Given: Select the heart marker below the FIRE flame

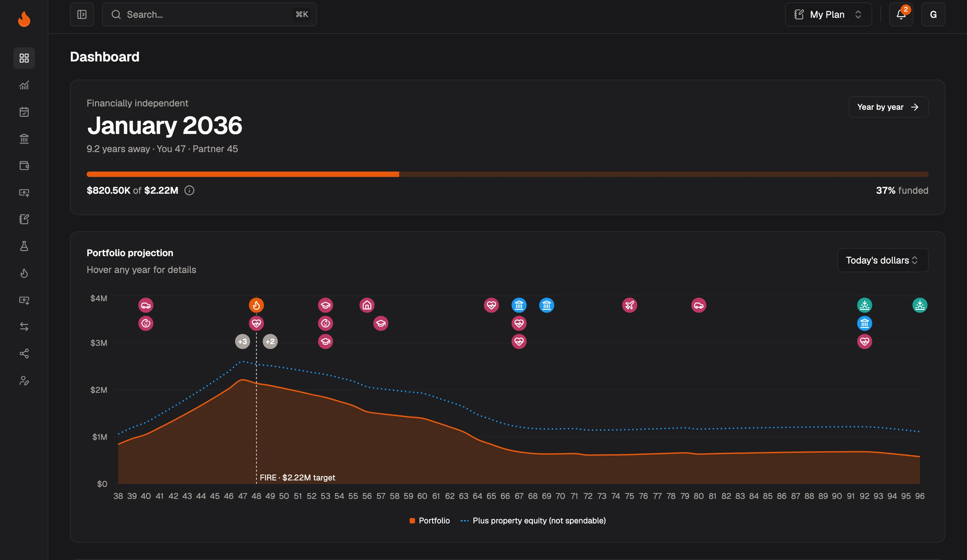Looking at the screenshot, I should [x=256, y=323].
